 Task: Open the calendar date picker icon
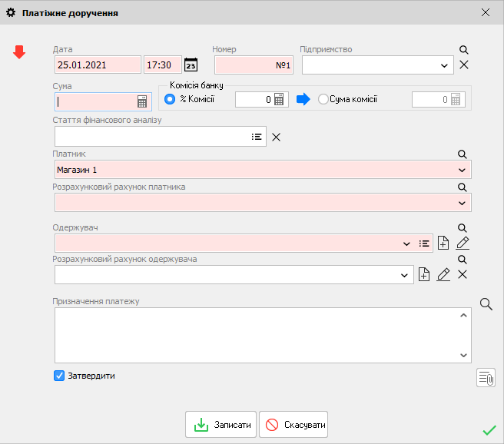pyautogui.click(x=191, y=65)
